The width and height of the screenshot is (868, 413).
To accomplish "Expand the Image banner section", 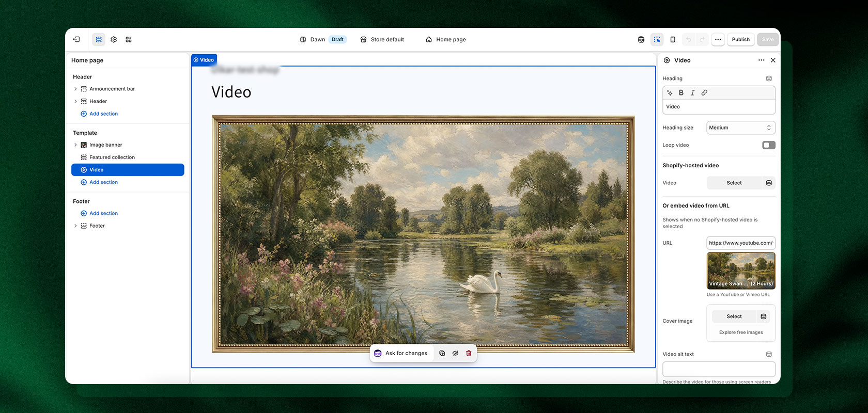I will 75,145.
